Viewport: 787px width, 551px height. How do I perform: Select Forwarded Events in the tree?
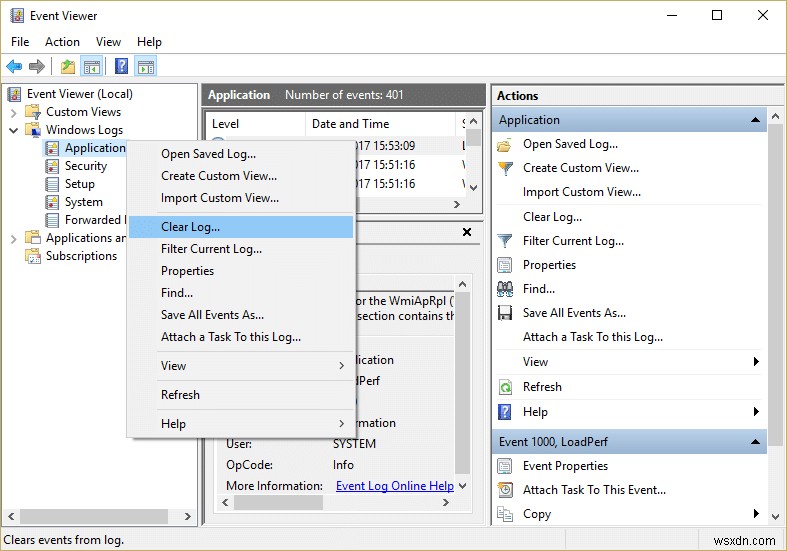(x=95, y=220)
